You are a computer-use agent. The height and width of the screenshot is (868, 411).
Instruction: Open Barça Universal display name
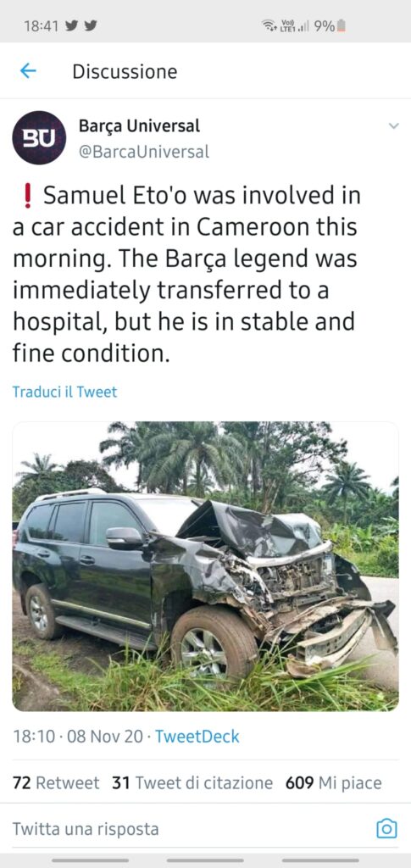pyautogui.click(x=139, y=126)
